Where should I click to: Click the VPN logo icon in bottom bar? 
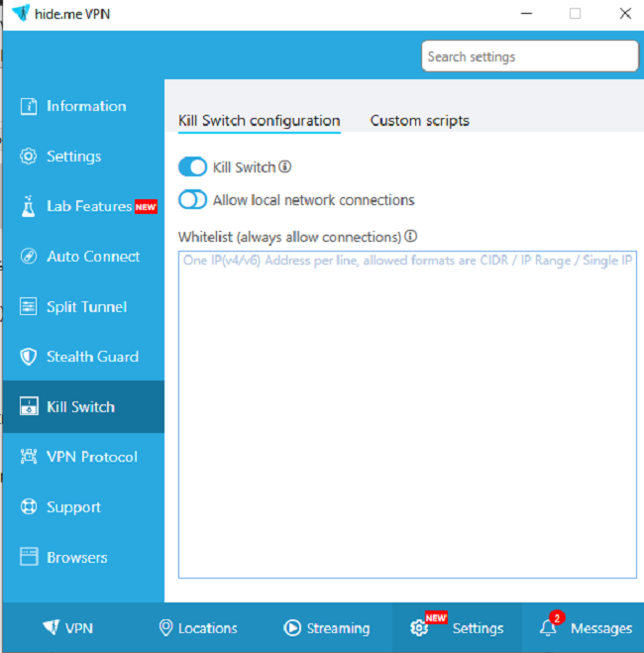52,627
